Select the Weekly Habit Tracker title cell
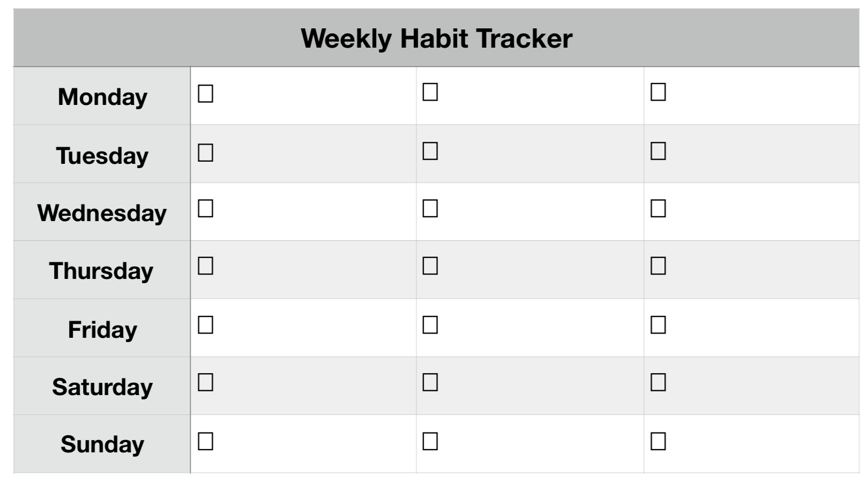The height and width of the screenshot is (485, 868). 436,38
